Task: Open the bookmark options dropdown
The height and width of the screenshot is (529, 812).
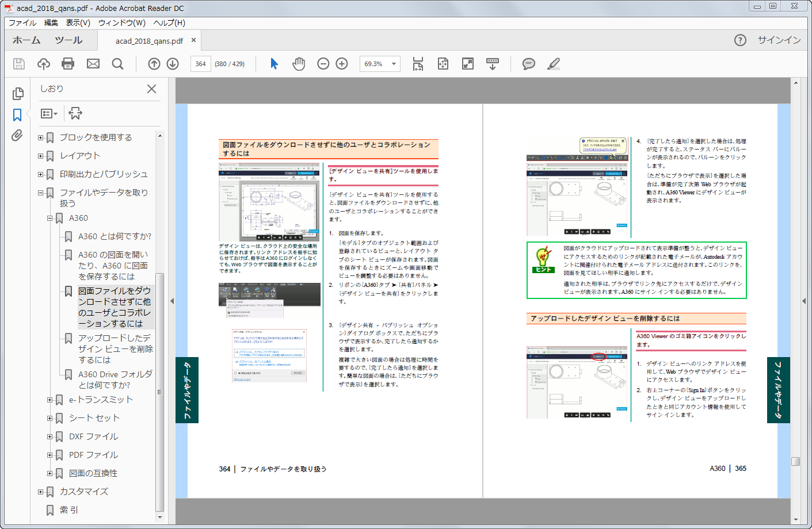Action: coord(49,114)
